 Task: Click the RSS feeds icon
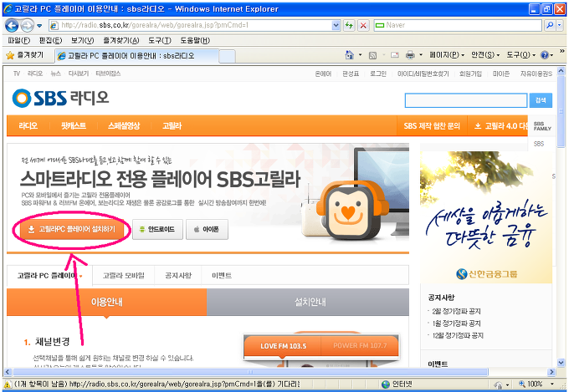[372, 55]
